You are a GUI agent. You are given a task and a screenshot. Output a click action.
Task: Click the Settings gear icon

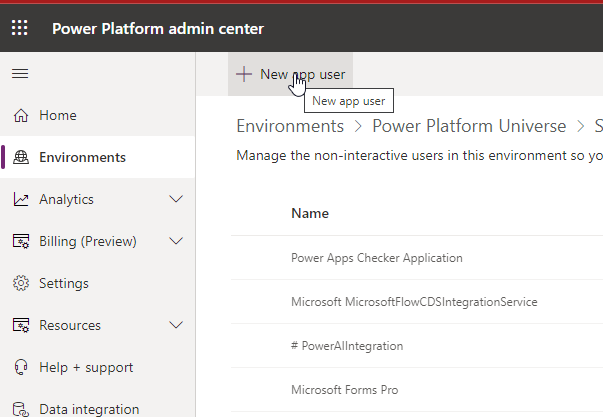pos(21,283)
